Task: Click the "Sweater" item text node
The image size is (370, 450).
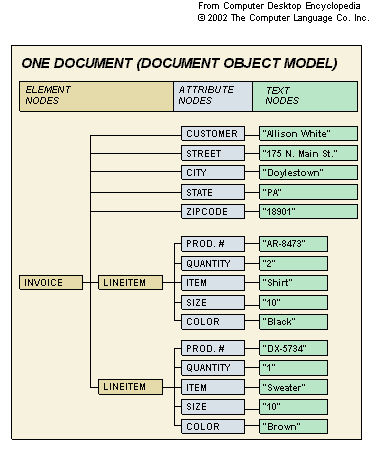Action: click(x=293, y=387)
